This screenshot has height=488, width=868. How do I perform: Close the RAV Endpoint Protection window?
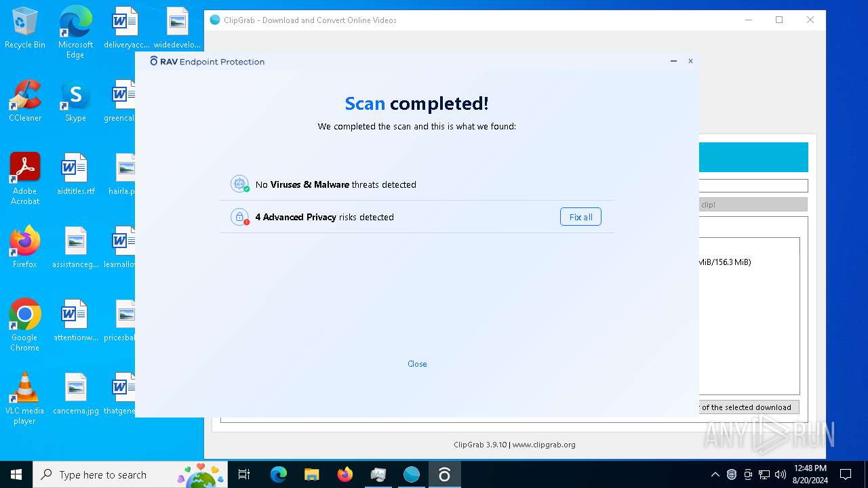[x=690, y=61]
